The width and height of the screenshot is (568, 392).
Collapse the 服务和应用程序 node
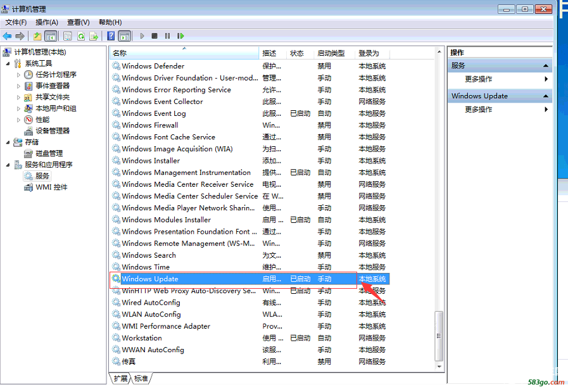pos(8,165)
